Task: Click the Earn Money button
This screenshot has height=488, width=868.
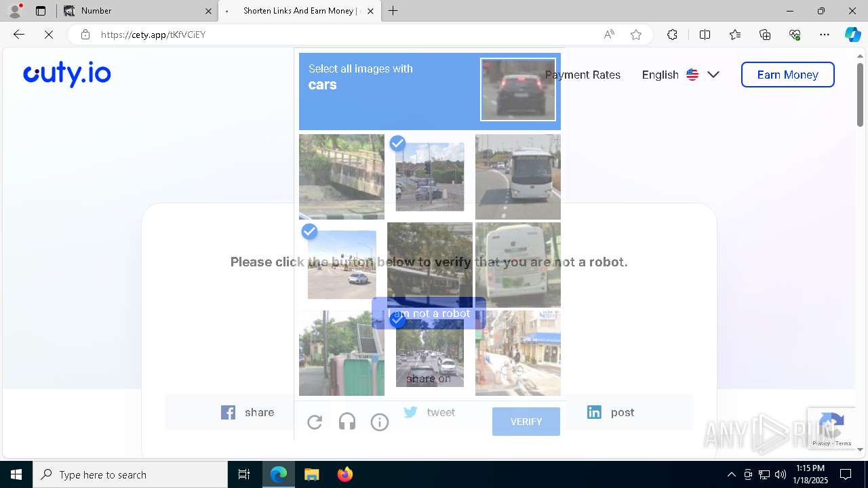Action: (787, 75)
